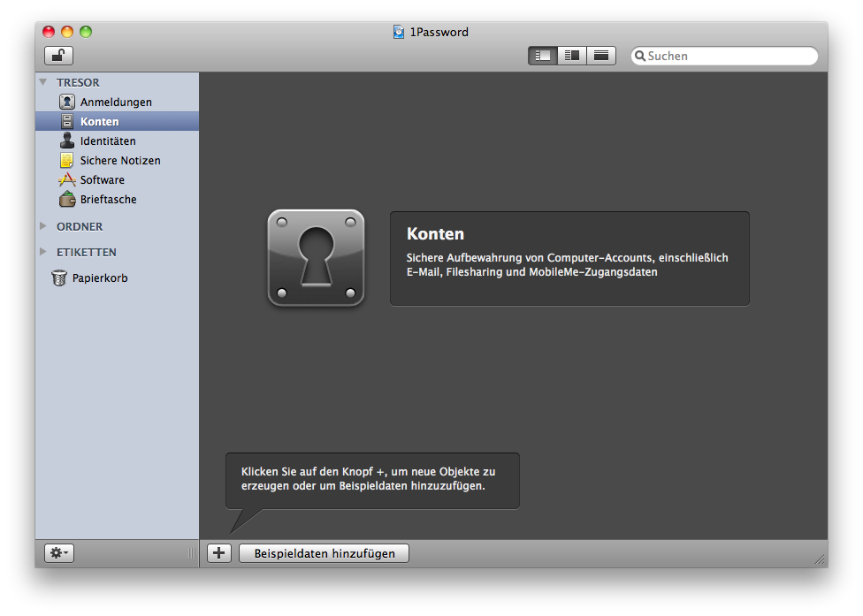Click the Papierkorb trash icon

(59, 278)
